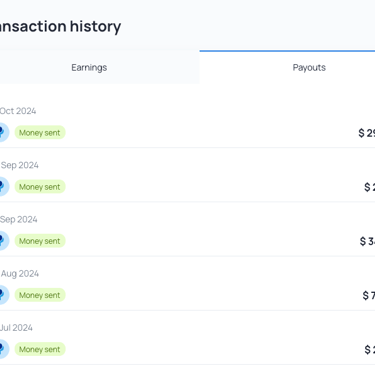This screenshot has height=366, width=375.
Task: Click the Oct 2024 date label
Action: (x=18, y=111)
